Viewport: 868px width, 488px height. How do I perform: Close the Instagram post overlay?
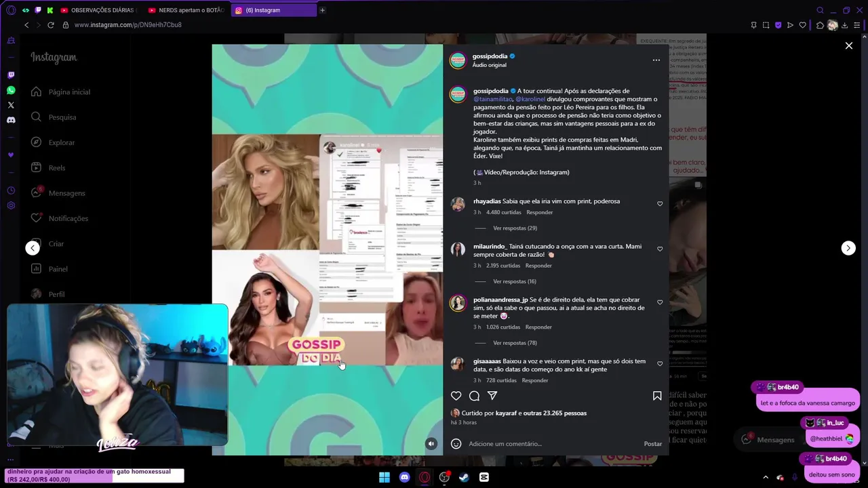point(848,45)
